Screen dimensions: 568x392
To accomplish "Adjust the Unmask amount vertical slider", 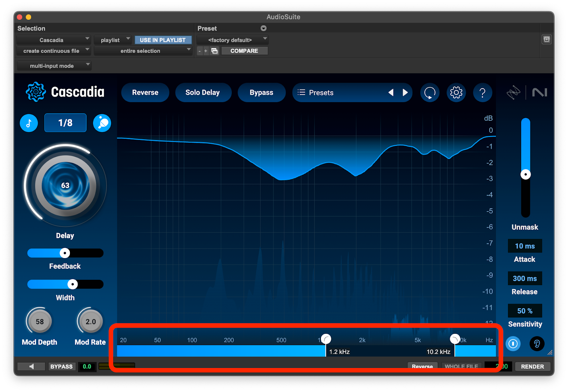I will coord(526,174).
